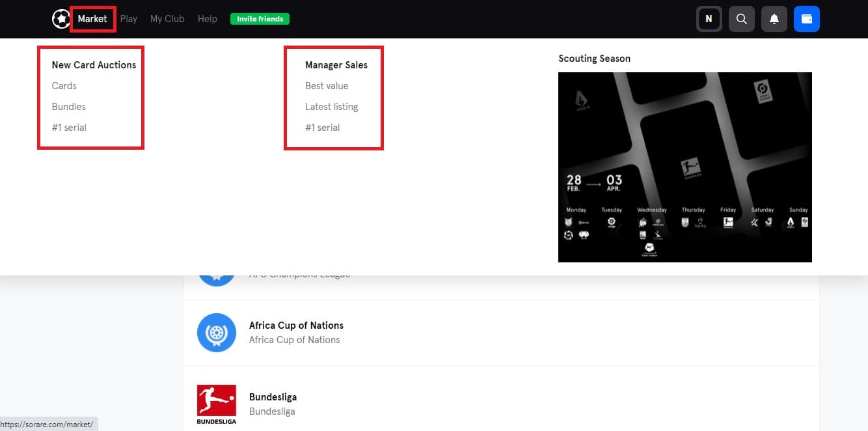Select #1 serial under New Card Auctions

click(x=69, y=128)
